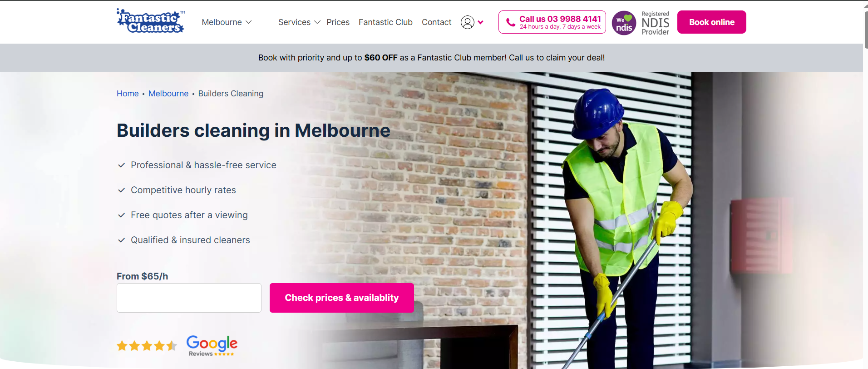Click the five-star rating icons
Screen dimensions: 868x369
pyautogui.click(x=147, y=346)
